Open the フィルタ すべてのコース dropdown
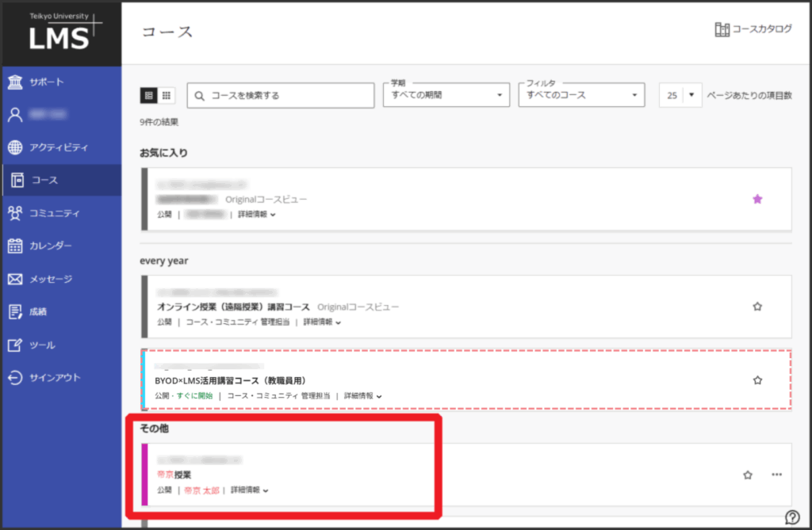Screen dimensions: 812x530 pyautogui.click(x=580, y=95)
